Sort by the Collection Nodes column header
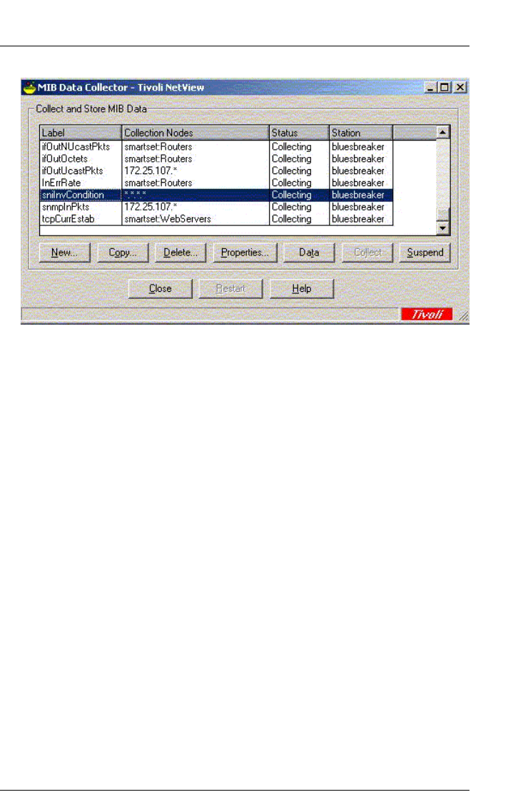The height and width of the screenshot is (812, 513). tap(195, 133)
